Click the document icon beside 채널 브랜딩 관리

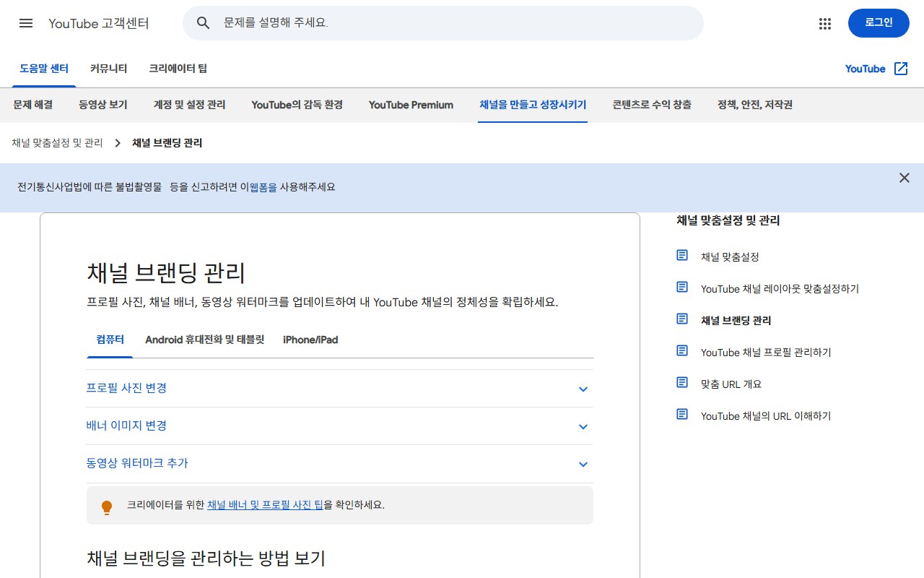pos(682,319)
